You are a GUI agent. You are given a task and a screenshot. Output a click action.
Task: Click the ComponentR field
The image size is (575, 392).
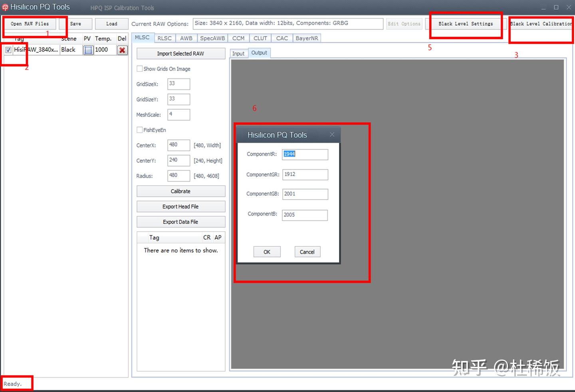tap(305, 154)
